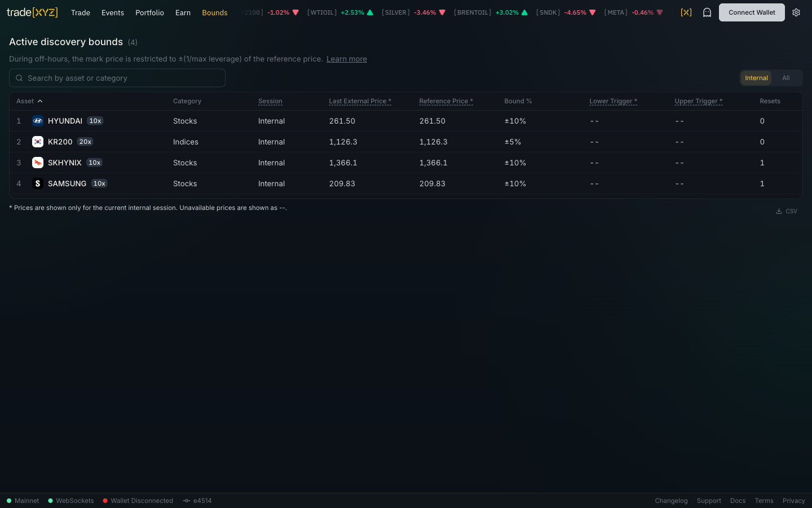
Task: Click the ghost icon beside Connect Wallet
Action: pyautogui.click(x=707, y=12)
